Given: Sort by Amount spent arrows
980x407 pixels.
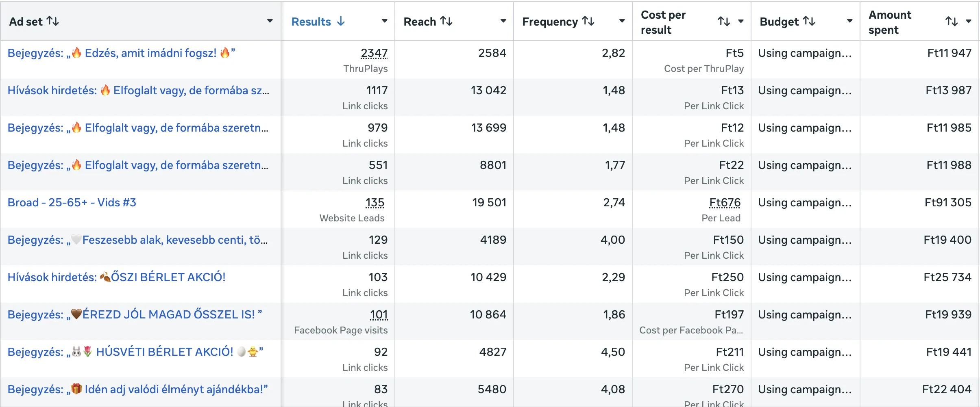Looking at the screenshot, I should [952, 22].
